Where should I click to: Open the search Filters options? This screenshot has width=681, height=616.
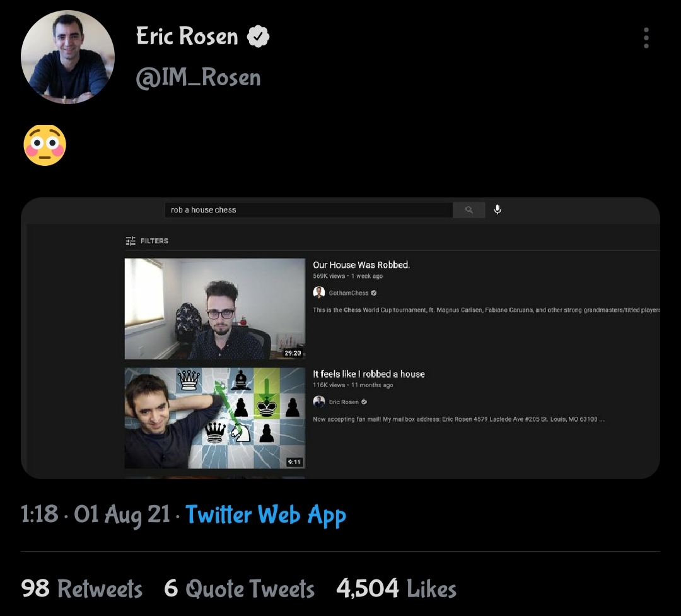(x=147, y=241)
